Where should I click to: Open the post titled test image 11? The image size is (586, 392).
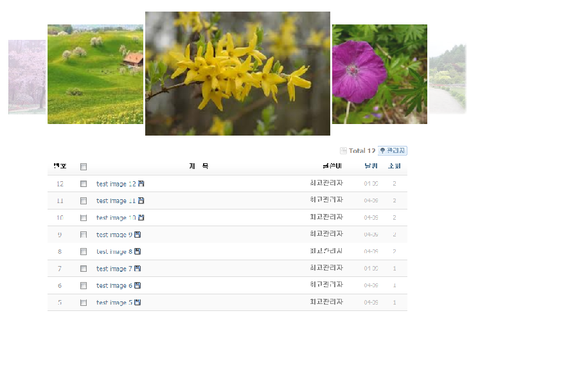pyautogui.click(x=116, y=200)
